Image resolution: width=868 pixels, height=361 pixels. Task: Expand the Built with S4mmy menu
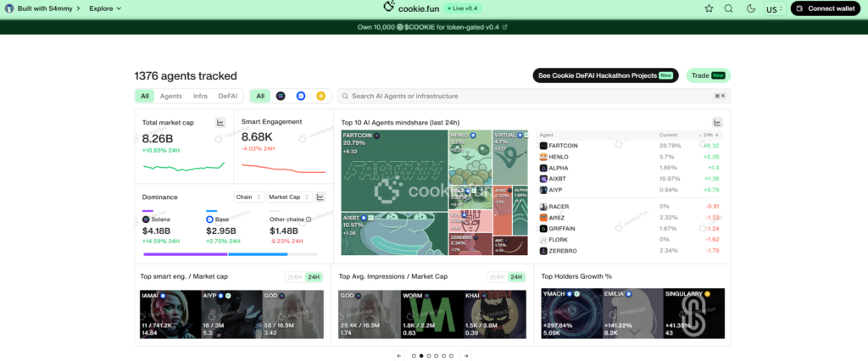42,8
